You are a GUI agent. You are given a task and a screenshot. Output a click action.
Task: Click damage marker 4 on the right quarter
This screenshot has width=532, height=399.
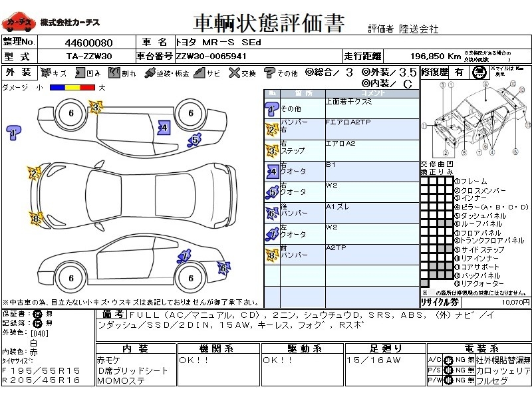click(164, 128)
